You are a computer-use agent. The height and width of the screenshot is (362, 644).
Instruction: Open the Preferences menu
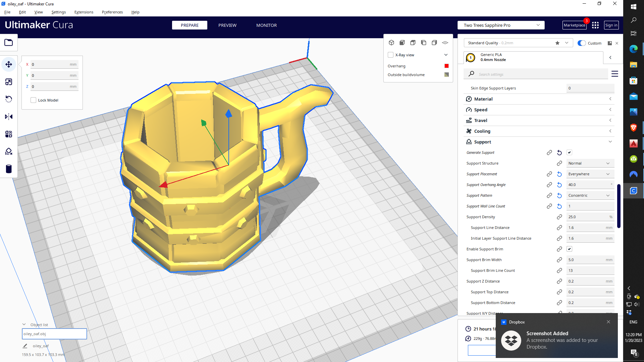pos(112,12)
